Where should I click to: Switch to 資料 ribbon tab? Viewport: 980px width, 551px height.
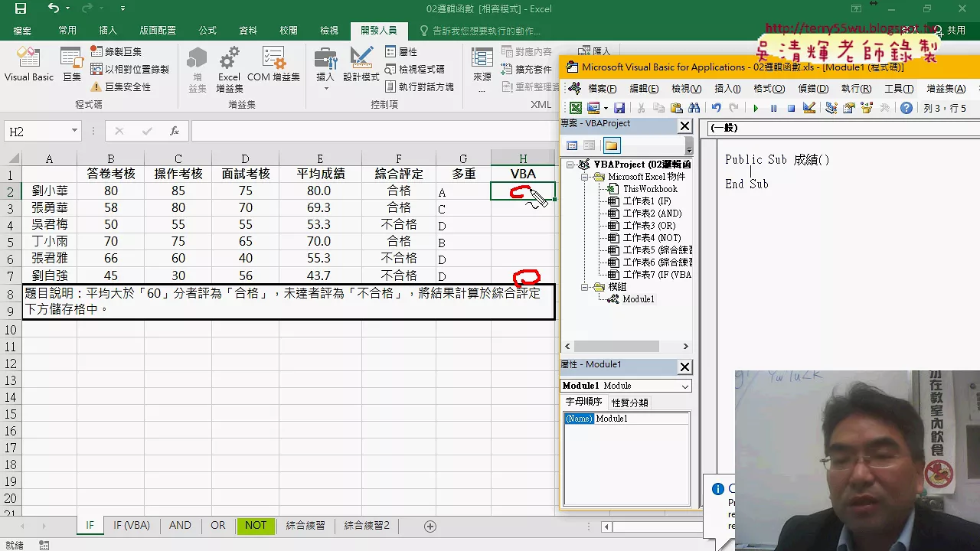pos(248,31)
